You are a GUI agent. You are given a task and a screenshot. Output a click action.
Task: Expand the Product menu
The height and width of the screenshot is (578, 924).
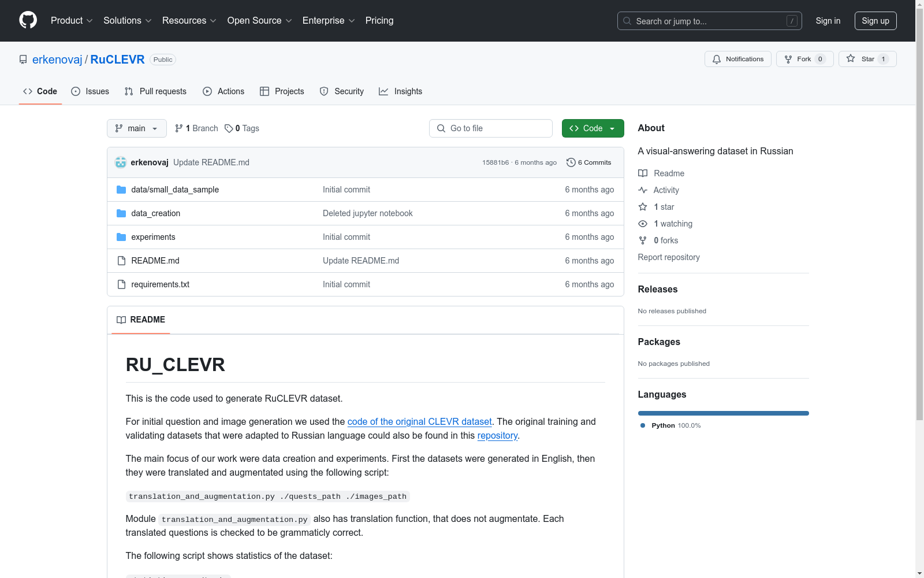pyautogui.click(x=72, y=20)
